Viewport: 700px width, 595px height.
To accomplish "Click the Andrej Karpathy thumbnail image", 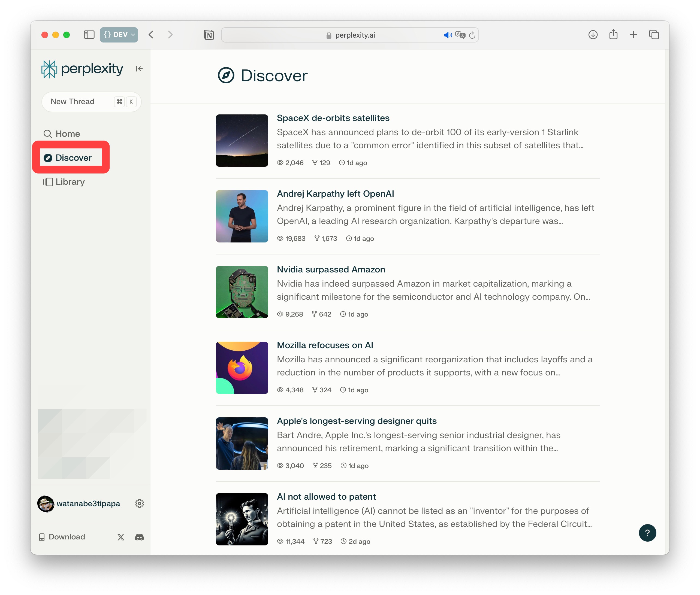I will (x=242, y=216).
